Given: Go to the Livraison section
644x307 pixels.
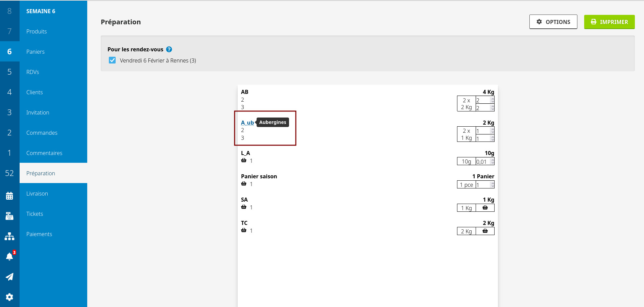Looking at the screenshot, I should [37, 194].
